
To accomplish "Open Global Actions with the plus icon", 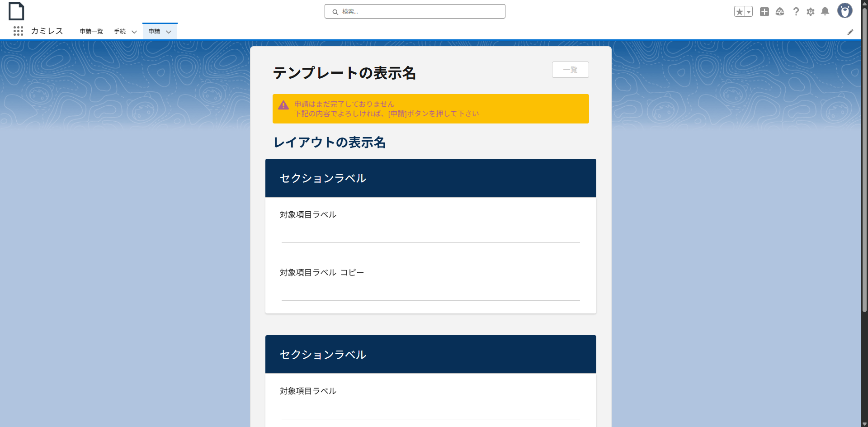I will coord(764,12).
